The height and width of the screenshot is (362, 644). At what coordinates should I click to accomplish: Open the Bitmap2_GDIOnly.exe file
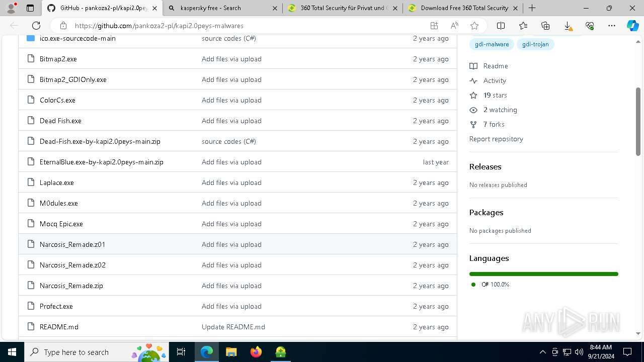[73, 79]
